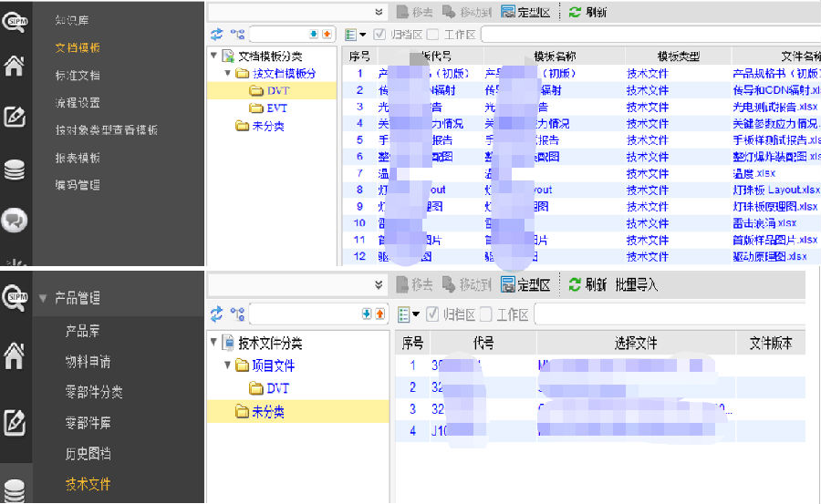821x504 pixels.
Task: Collapse the 文档模板分类 tree root
Action: (213, 55)
